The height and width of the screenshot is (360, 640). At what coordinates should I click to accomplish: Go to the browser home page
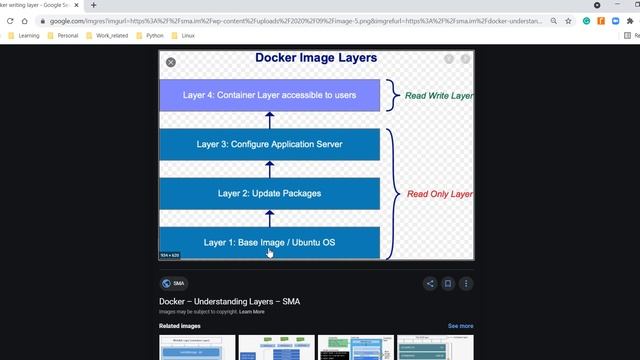point(24,21)
